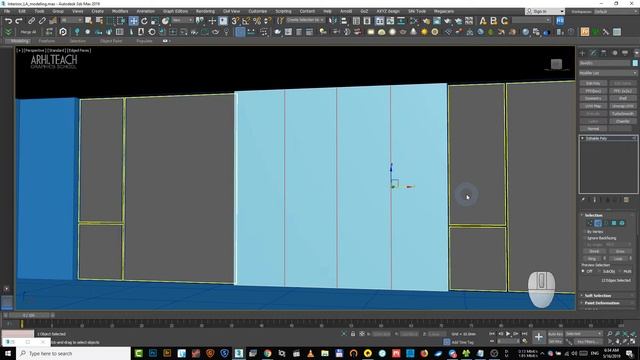
Task: Switch to the Freeform ribbon tab
Action: coord(46,41)
